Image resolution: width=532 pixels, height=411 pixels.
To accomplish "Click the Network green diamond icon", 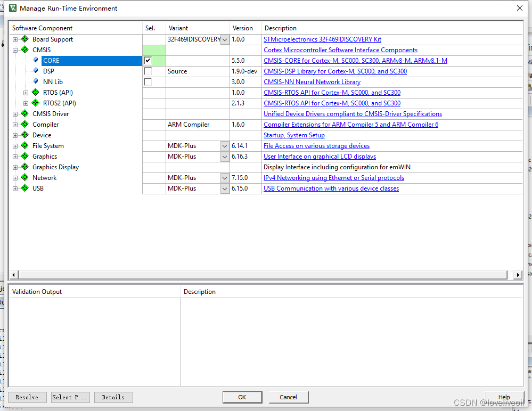I will (25, 177).
